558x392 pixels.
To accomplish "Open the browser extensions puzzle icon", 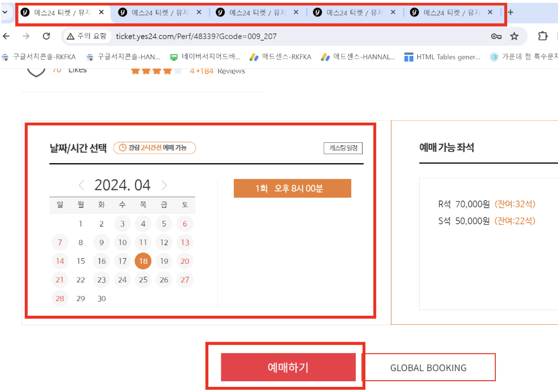I will pos(542,35).
